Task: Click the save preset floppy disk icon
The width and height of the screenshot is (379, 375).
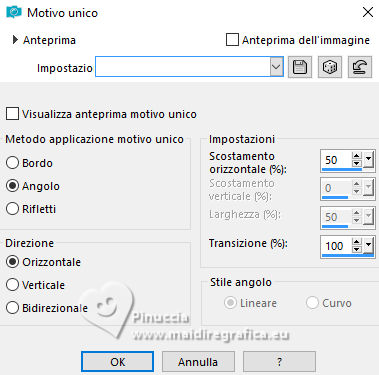Action: [x=300, y=67]
